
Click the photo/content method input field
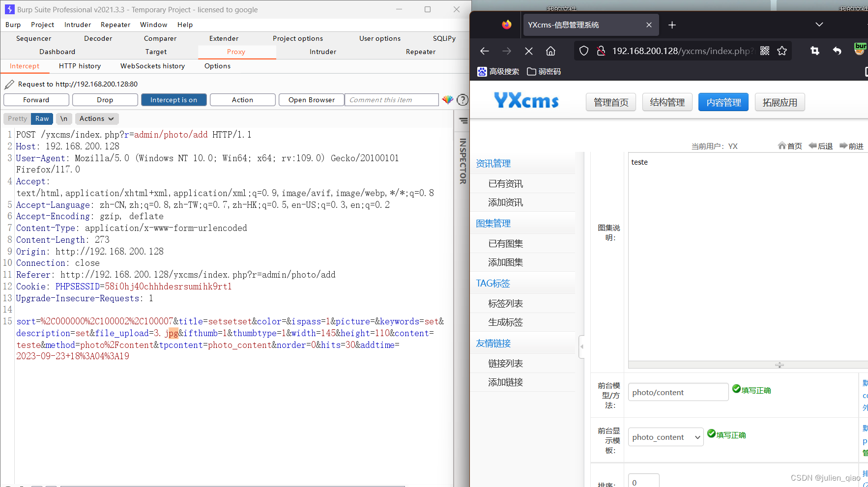click(678, 392)
